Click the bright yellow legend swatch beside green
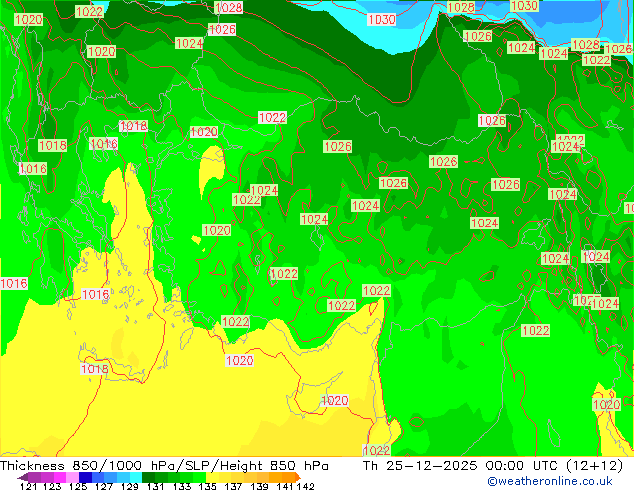The image size is (634, 490). (x=212, y=477)
